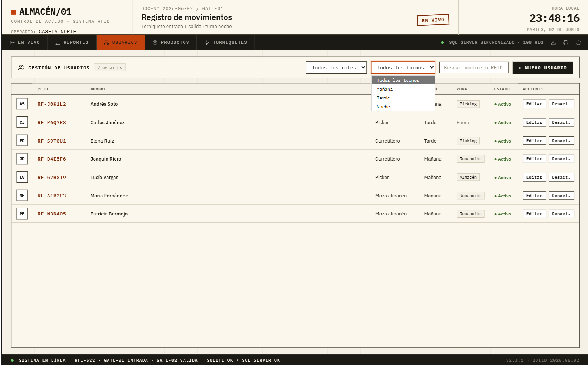
Task: Edit user María Fernández
Action: 534,196
